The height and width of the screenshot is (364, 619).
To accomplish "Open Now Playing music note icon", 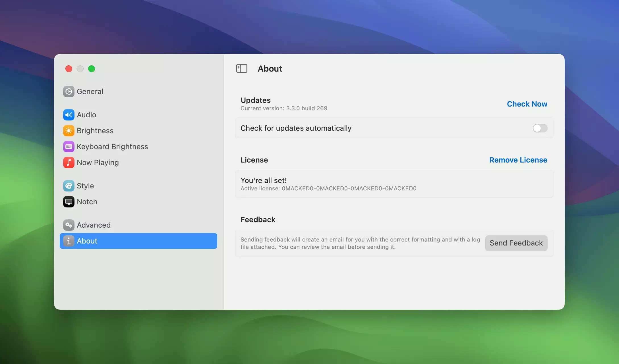I will pyautogui.click(x=69, y=163).
